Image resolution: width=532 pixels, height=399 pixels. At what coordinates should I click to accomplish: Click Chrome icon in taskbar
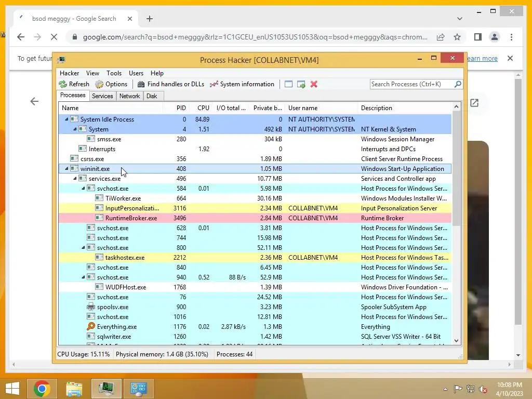(x=42, y=389)
